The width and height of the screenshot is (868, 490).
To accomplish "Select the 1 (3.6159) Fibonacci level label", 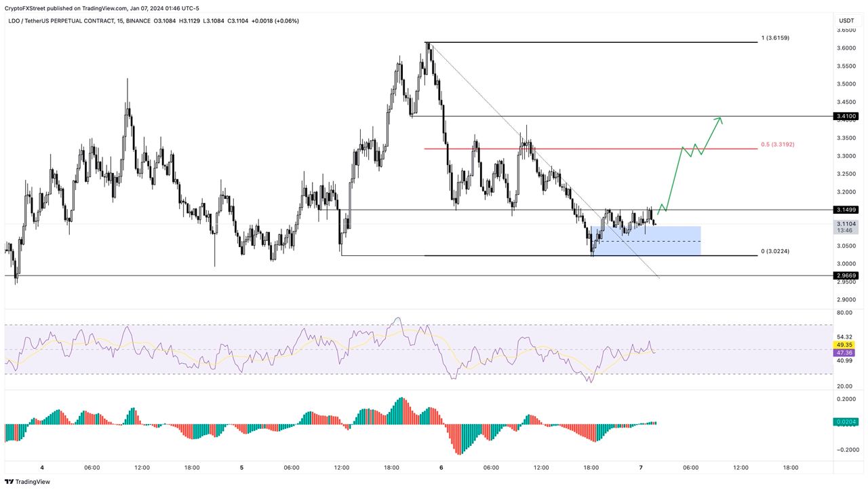I will point(775,38).
